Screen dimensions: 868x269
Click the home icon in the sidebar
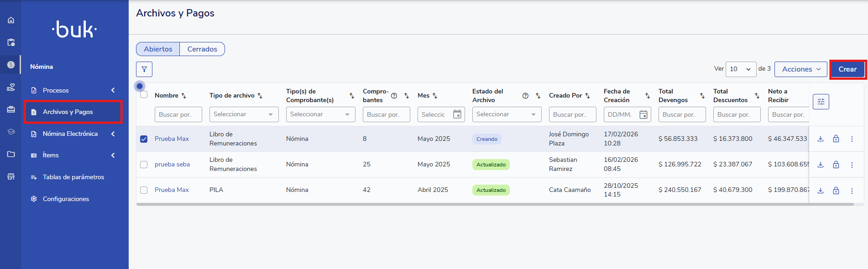11,20
